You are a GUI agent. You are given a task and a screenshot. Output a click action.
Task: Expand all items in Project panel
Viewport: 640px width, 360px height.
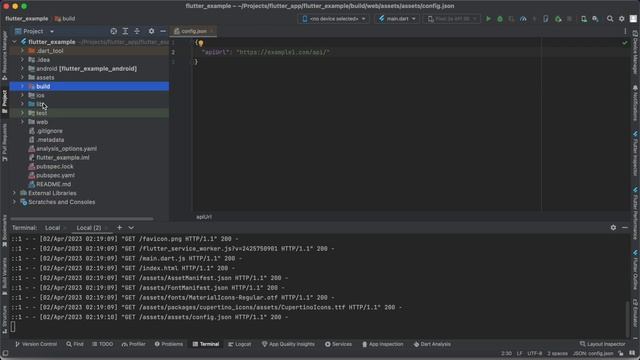click(x=125, y=31)
